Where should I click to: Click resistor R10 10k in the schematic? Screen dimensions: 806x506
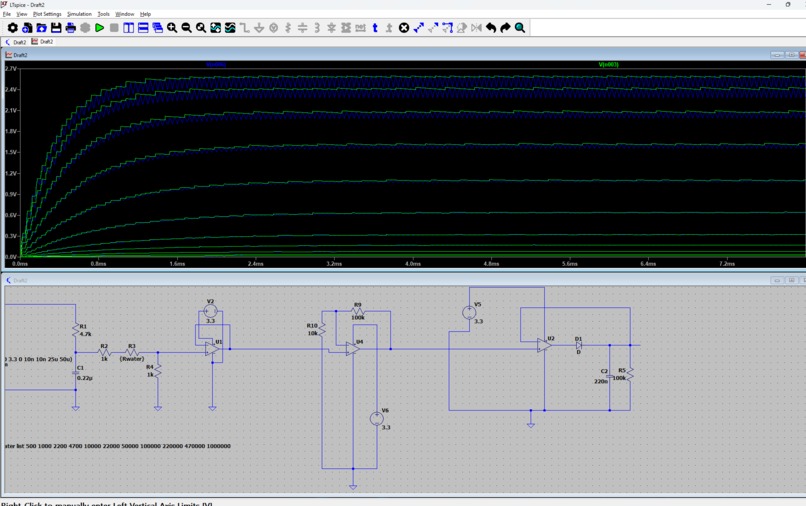coord(322,329)
